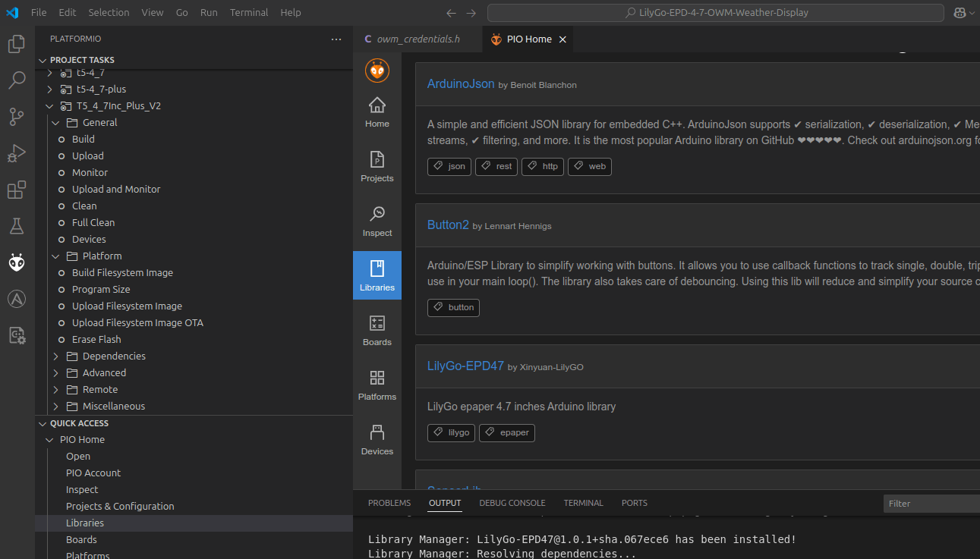Open the Run menu
This screenshot has width=980, height=559.
[209, 13]
